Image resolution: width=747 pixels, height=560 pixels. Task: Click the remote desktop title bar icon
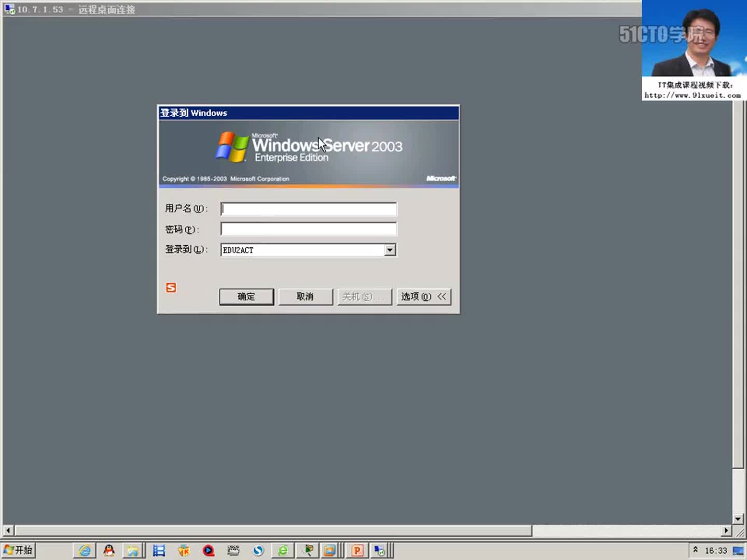tap(9, 9)
